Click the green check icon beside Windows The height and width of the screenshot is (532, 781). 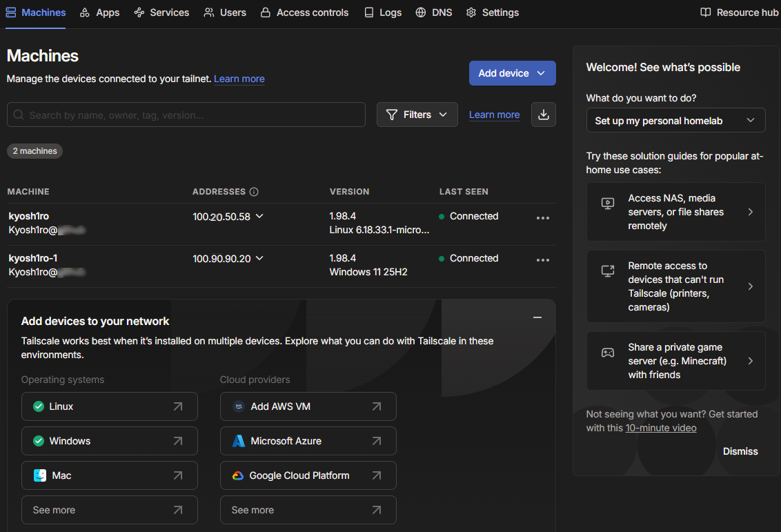coord(39,441)
